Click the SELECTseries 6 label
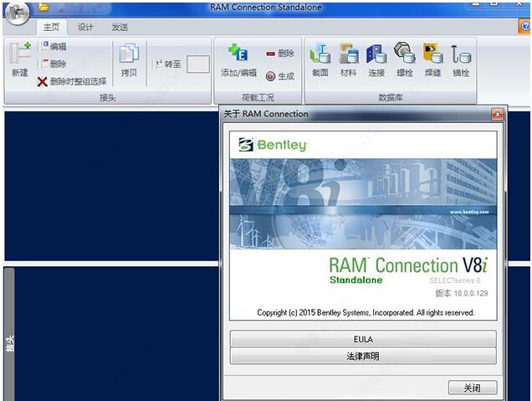Image resolution: width=532 pixels, height=401 pixels. click(x=455, y=280)
